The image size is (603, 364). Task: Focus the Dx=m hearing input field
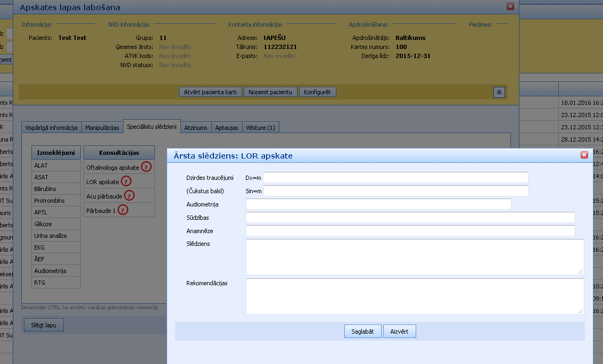(395, 177)
